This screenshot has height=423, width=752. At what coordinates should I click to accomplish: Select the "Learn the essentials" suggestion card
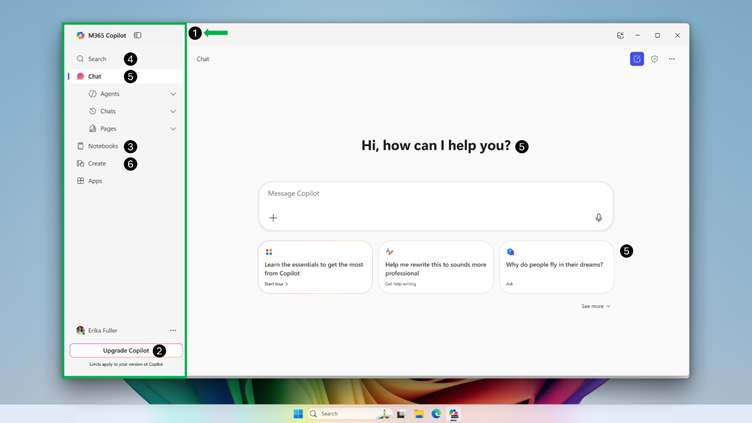pos(315,267)
